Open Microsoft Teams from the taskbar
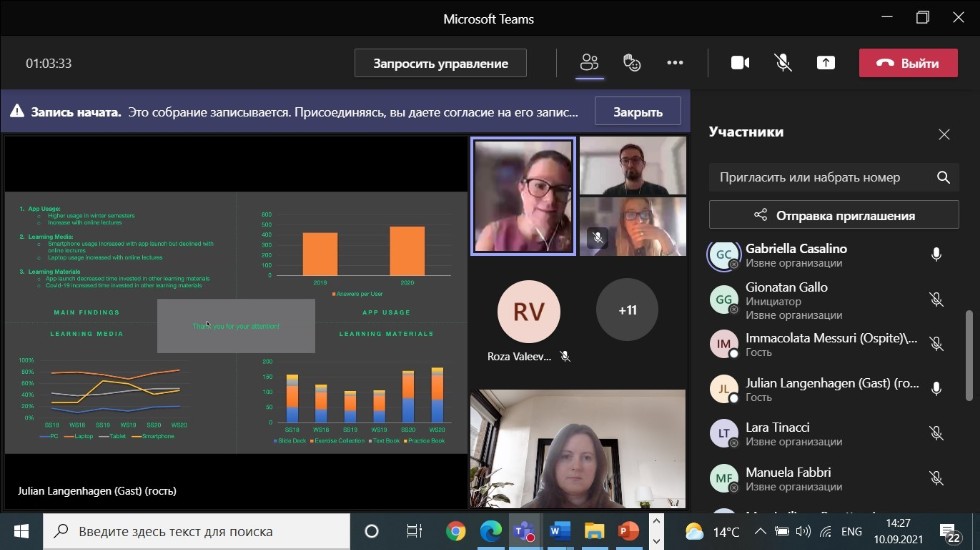Viewport: 980px width, 550px height. point(524,531)
